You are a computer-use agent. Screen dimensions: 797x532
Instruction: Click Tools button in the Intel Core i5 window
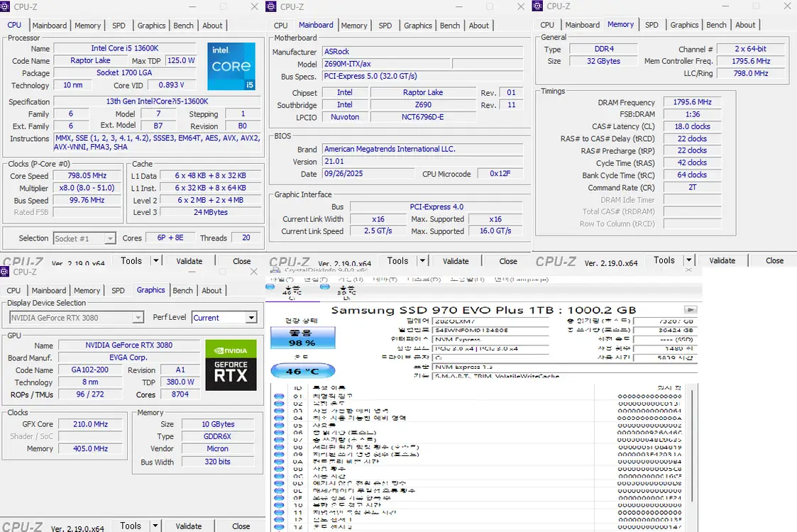pos(131,260)
